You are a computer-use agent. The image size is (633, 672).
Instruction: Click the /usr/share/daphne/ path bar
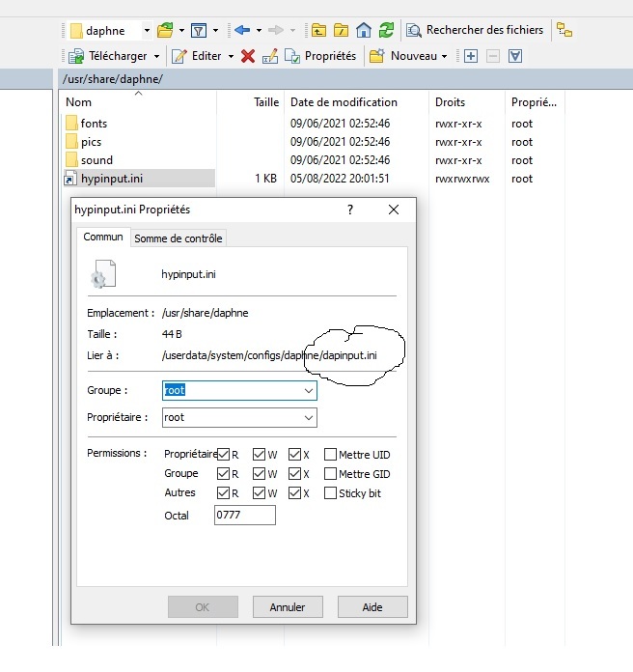click(x=345, y=79)
